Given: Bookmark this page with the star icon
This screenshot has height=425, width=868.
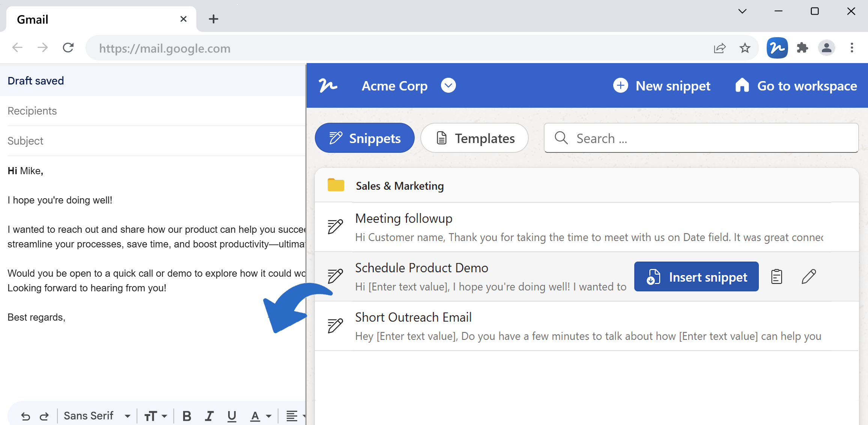Looking at the screenshot, I should pyautogui.click(x=745, y=48).
